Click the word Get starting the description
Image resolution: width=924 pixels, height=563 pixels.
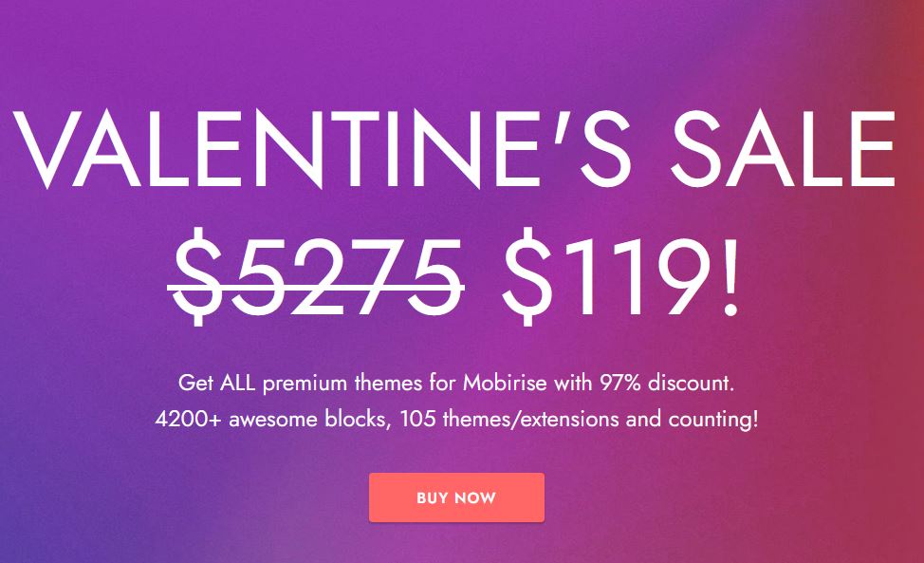[195, 385]
